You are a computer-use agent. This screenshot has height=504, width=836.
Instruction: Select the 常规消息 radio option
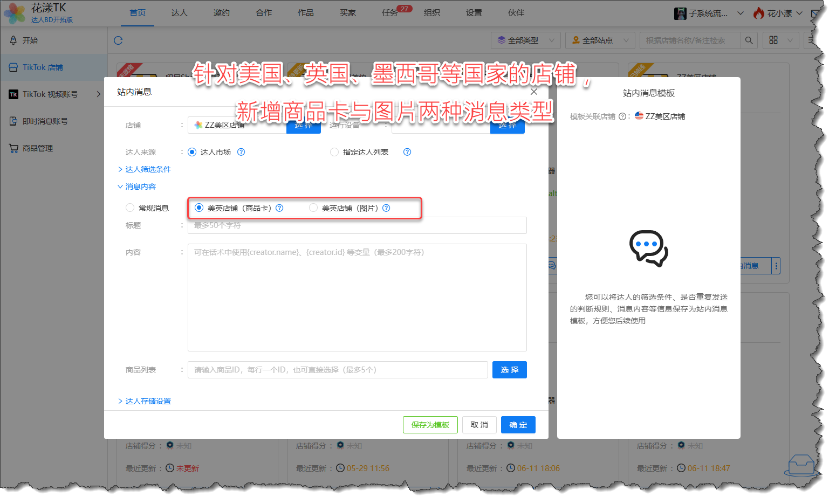coord(130,208)
